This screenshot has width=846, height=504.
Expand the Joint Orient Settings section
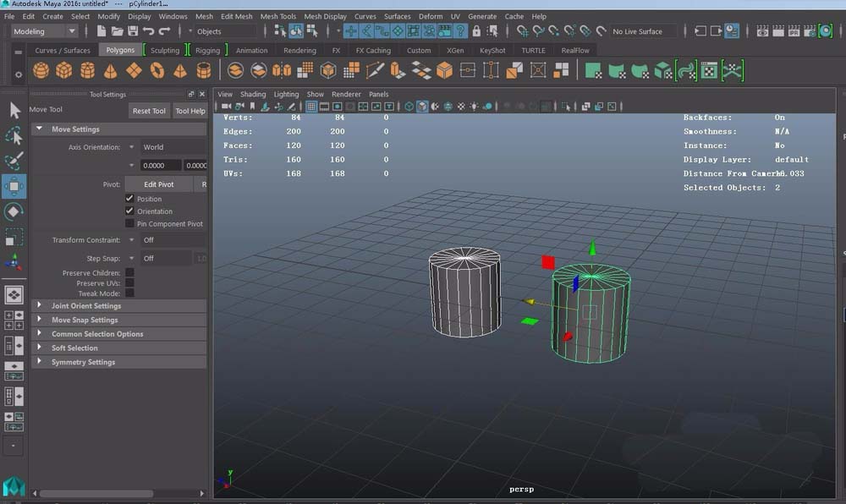point(85,306)
